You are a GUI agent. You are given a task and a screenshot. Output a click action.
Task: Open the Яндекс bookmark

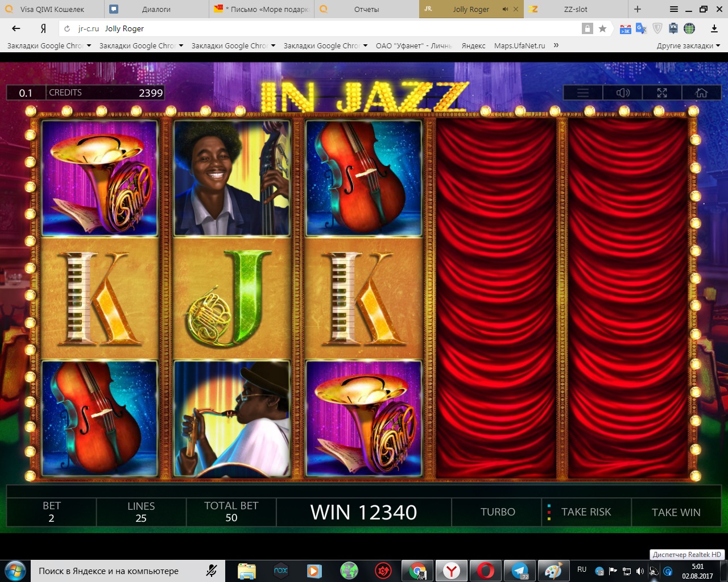pyautogui.click(x=473, y=45)
